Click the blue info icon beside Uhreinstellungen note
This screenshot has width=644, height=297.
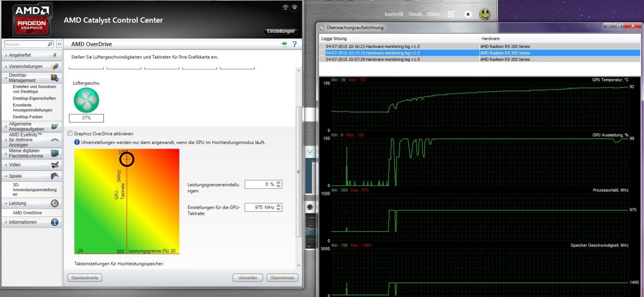click(77, 142)
